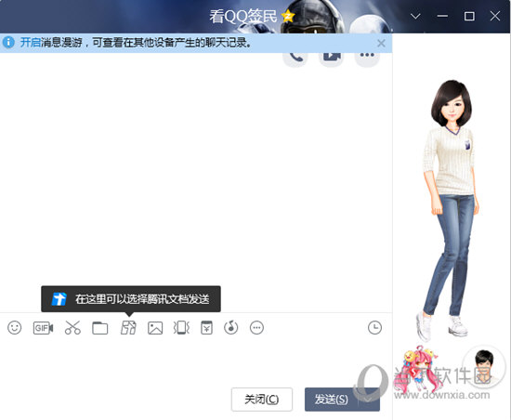
Task: Open the folder file-send icon
Action: pos(100,328)
